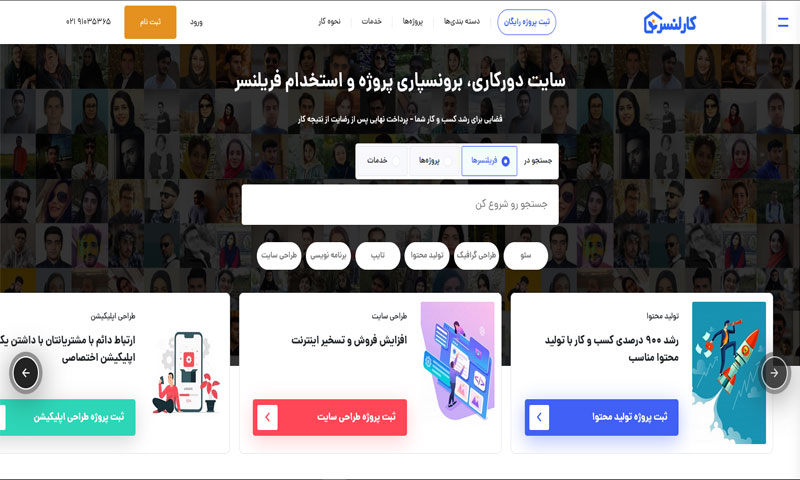This screenshot has height=480, width=800.
Task: Select the پروژه‌ها search radio option
Action: pyautogui.click(x=435, y=161)
